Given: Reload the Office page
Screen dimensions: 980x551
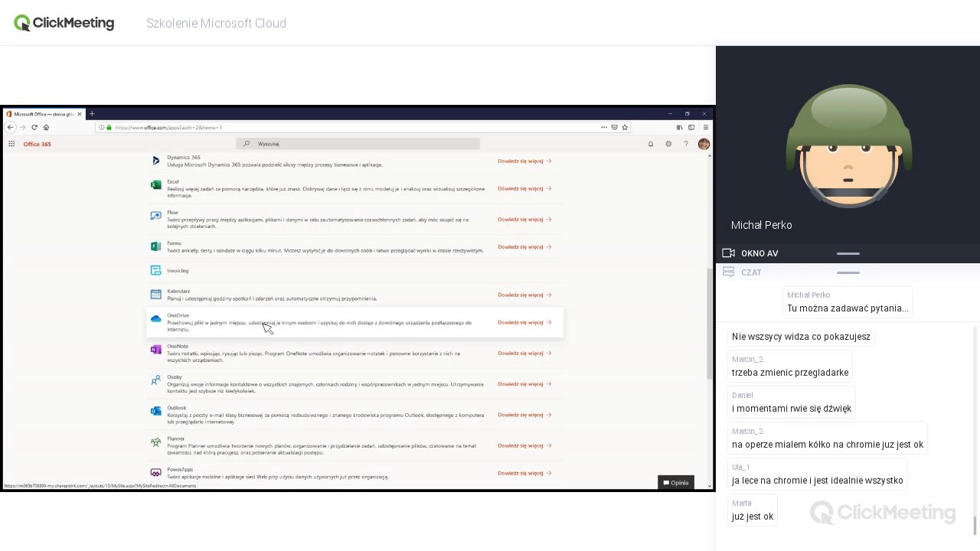Looking at the screenshot, I should click(34, 127).
